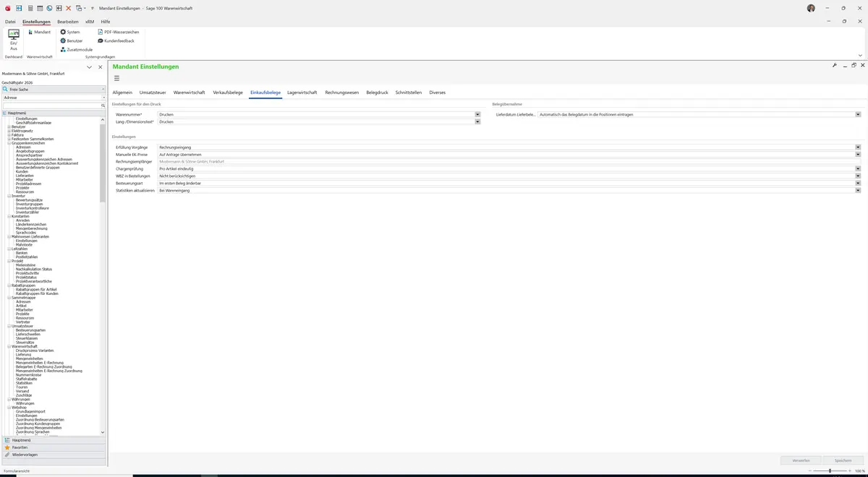Open WBZ in Bestellungen dropdown
This screenshot has width=868, height=477.
[x=858, y=176]
